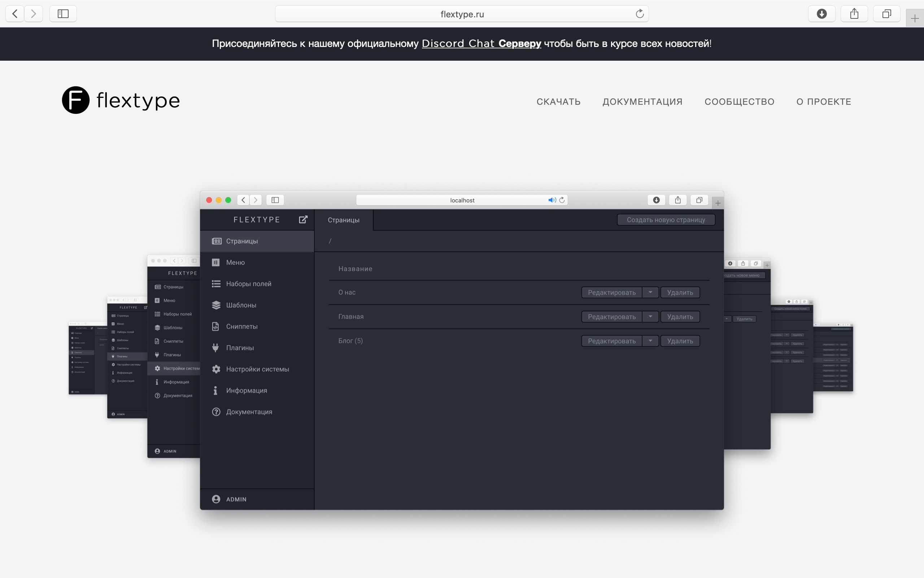Open the ДОКУМЕНТАЦИЯ navigation item

pos(642,102)
